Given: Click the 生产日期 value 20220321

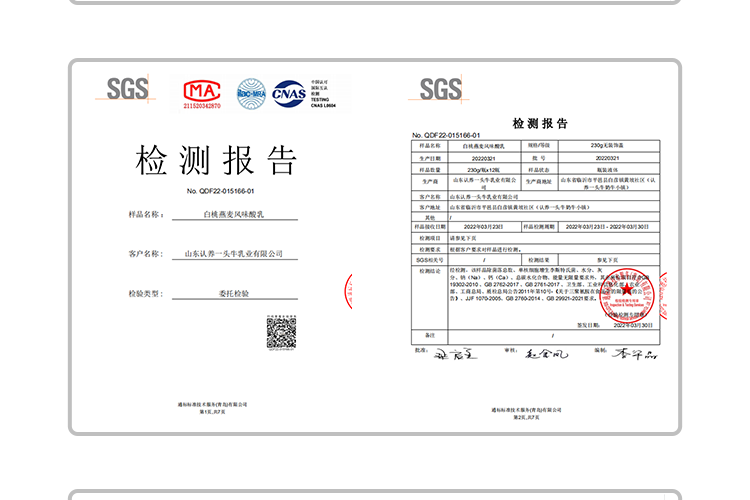Looking at the screenshot, I should pos(484,158).
